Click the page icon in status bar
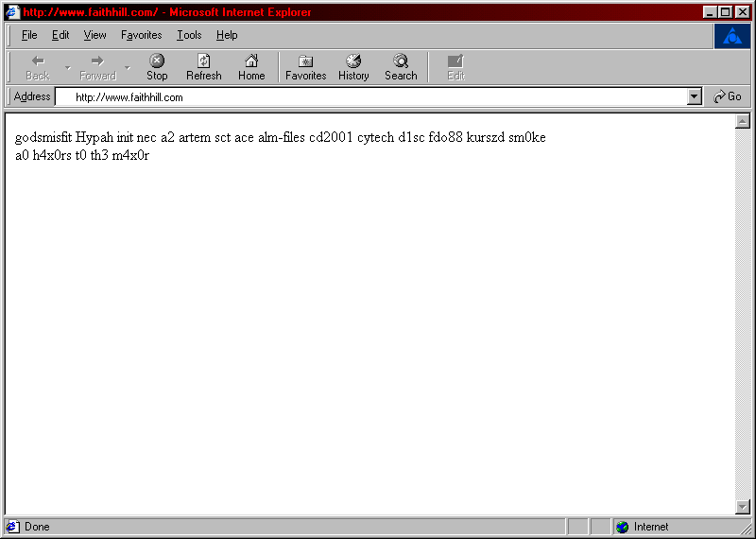This screenshot has height=539, width=756. tap(13, 527)
